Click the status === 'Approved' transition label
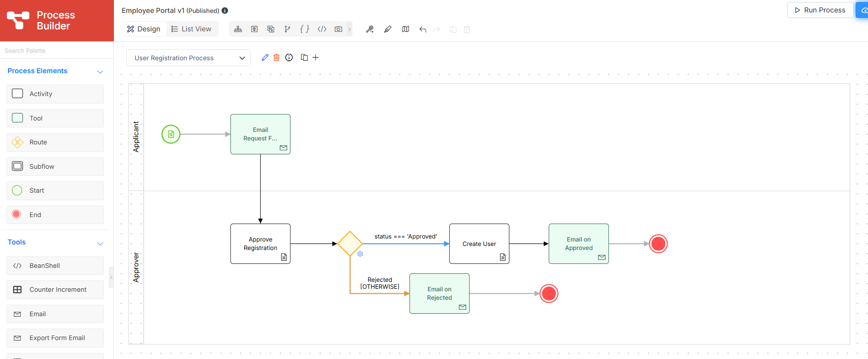This screenshot has height=359, width=868. pyautogui.click(x=406, y=237)
